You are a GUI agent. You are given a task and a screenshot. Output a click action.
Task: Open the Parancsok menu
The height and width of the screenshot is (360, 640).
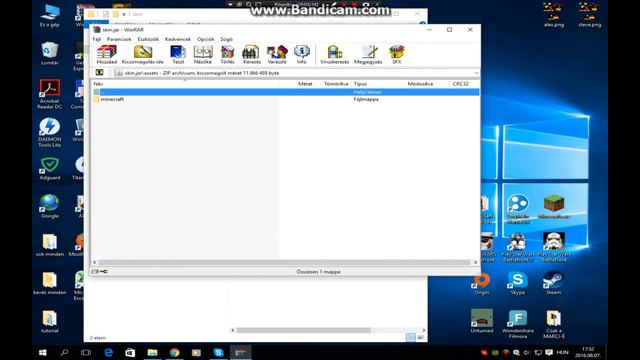click(x=119, y=39)
